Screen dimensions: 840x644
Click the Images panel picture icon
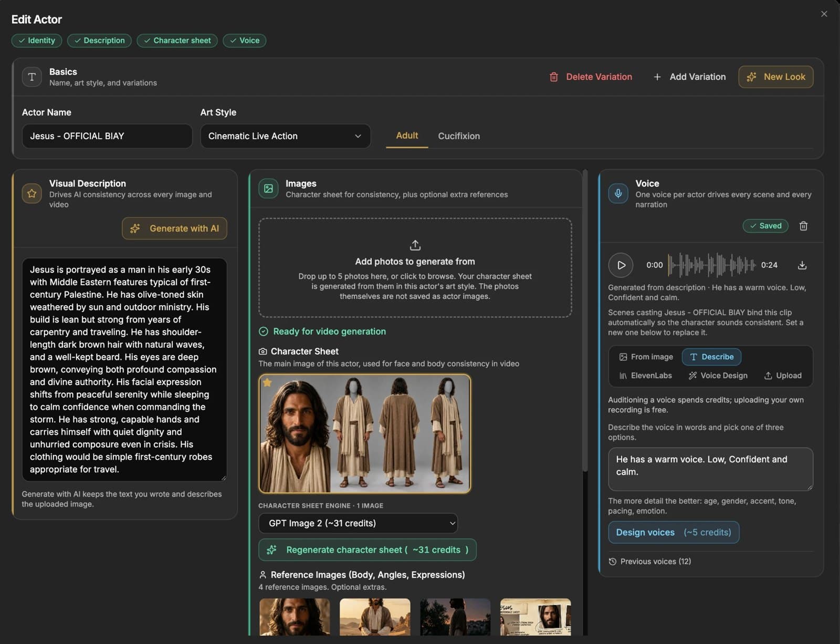[x=268, y=189]
